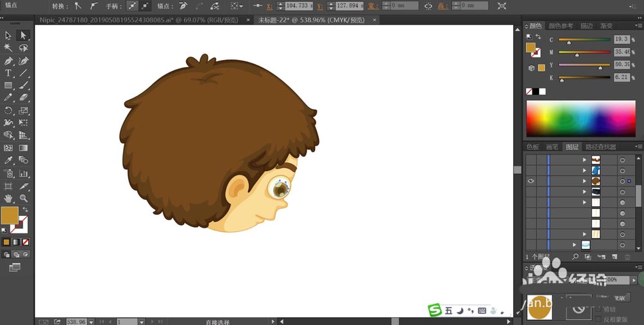Image resolution: width=644 pixels, height=325 pixels.
Task: Select the Curvature tool
Action: pos(23,61)
